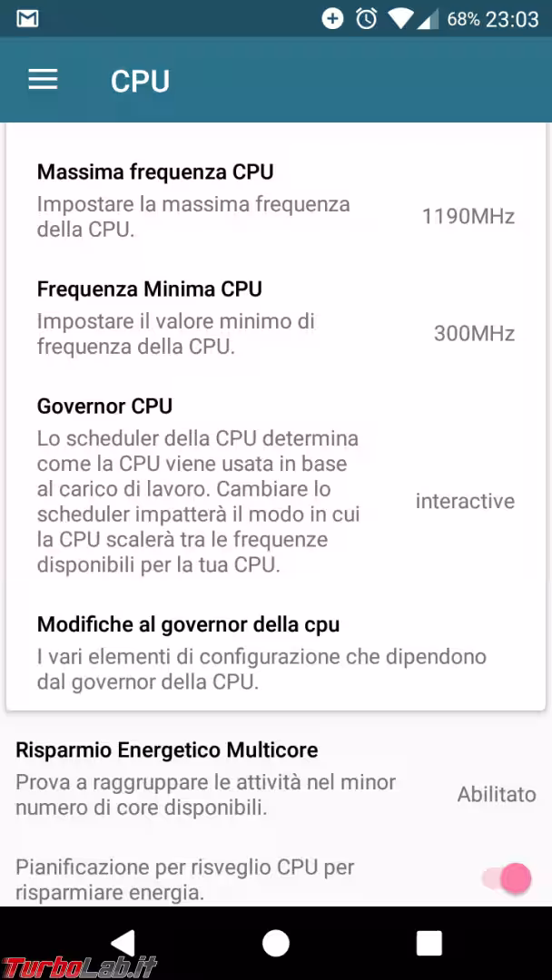Select the CPU screen title
This screenshot has width=552, height=980.
139,81
